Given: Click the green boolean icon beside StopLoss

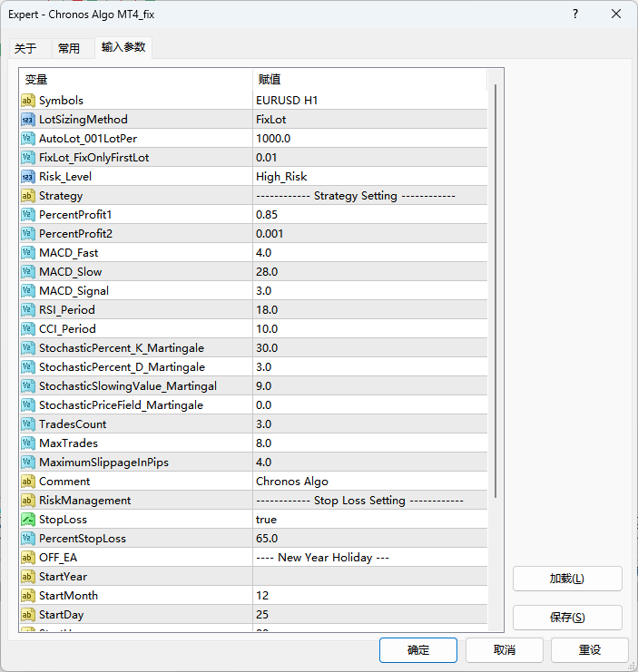Looking at the screenshot, I should tap(28, 520).
